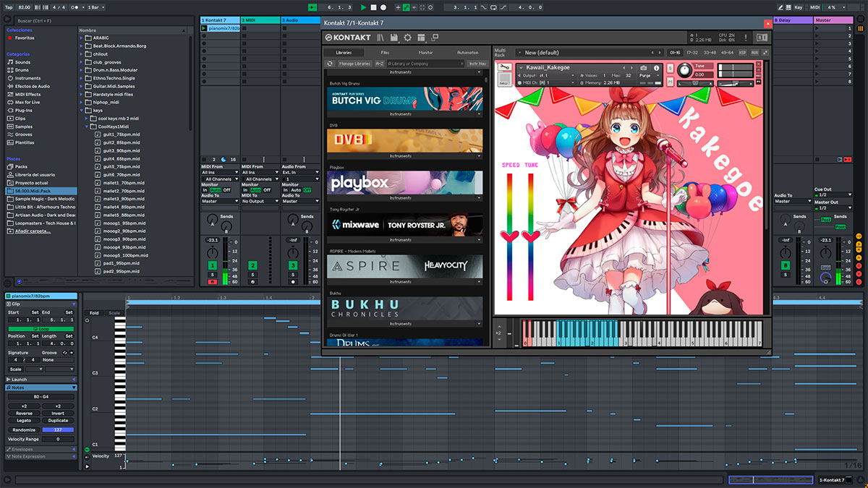
Task: Set track 1 monitor to Off
Action: click(226, 190)
